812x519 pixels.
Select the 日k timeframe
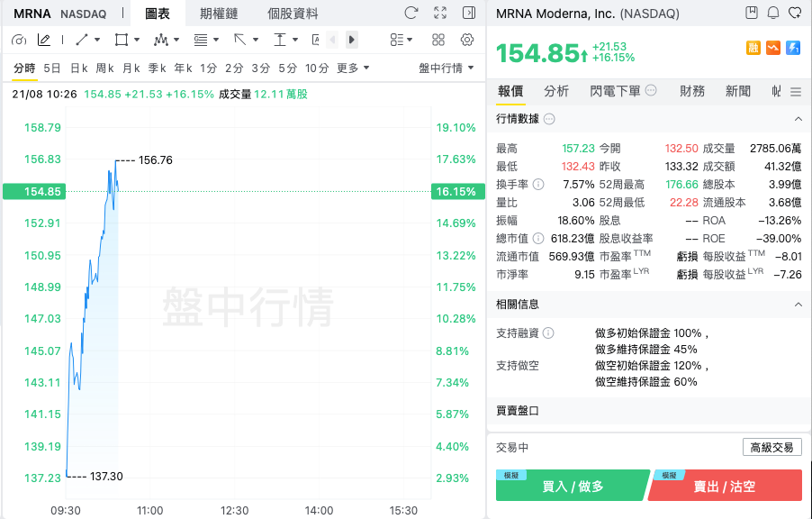[78, 68]
